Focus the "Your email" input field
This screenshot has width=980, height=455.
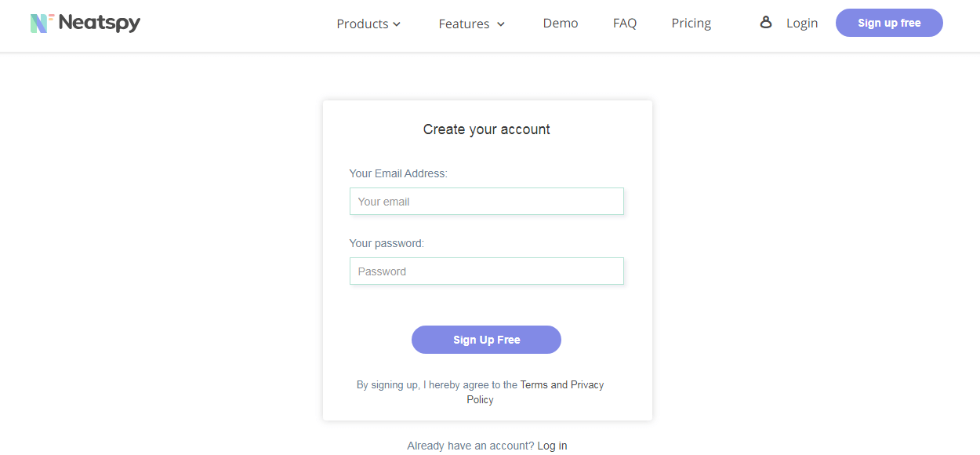pyautogui.click(x=487, y=202)
